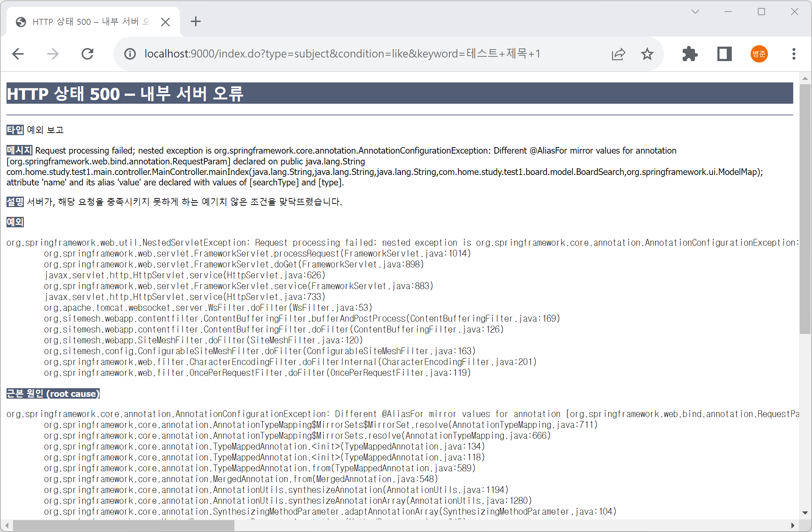View site information icon in address bar
The image size is (812, 532).
pos(130,54)
